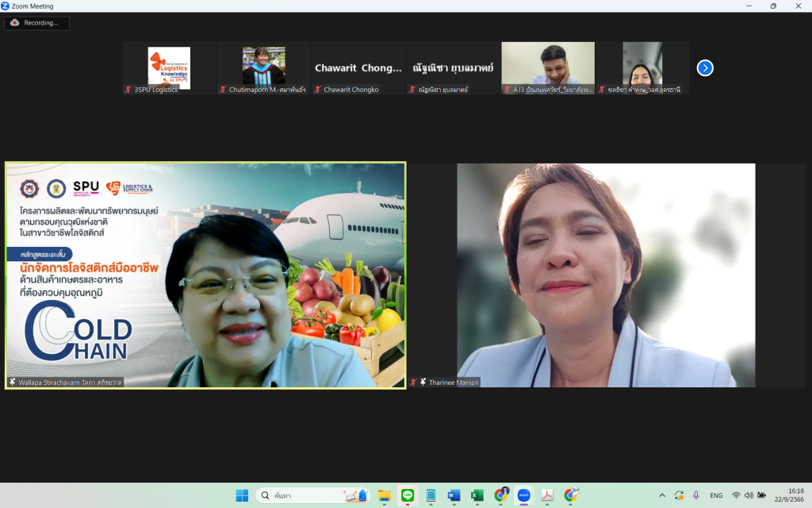Click Wallapa Stirachavarn's Cold Chain video tile
The height and width of the screenshot is (508, 812).
click(205, 275)
